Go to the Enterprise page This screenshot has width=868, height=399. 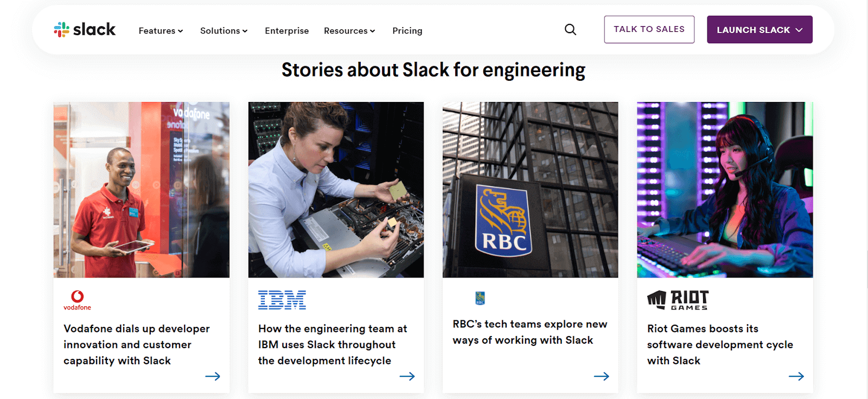point(286,31)
